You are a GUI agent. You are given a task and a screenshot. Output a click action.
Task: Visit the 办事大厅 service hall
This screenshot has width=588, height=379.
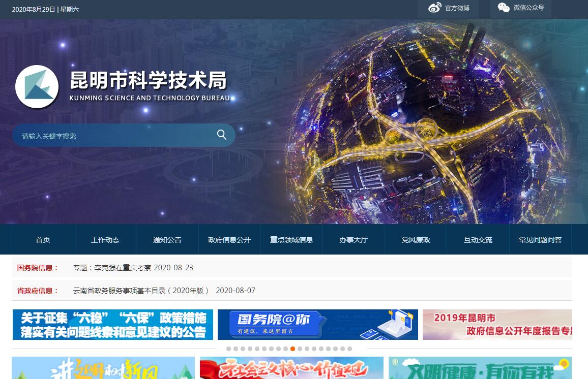pyautogui.click(x=354, y=240)
